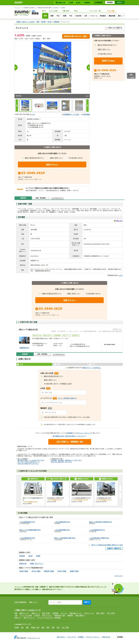Toggle 次回以降の賃貸物件問い合わせ時 auto-fill checkbox
Image resolution: width=139 pixels, height=644 pixels.
click(x=42, y=417)
